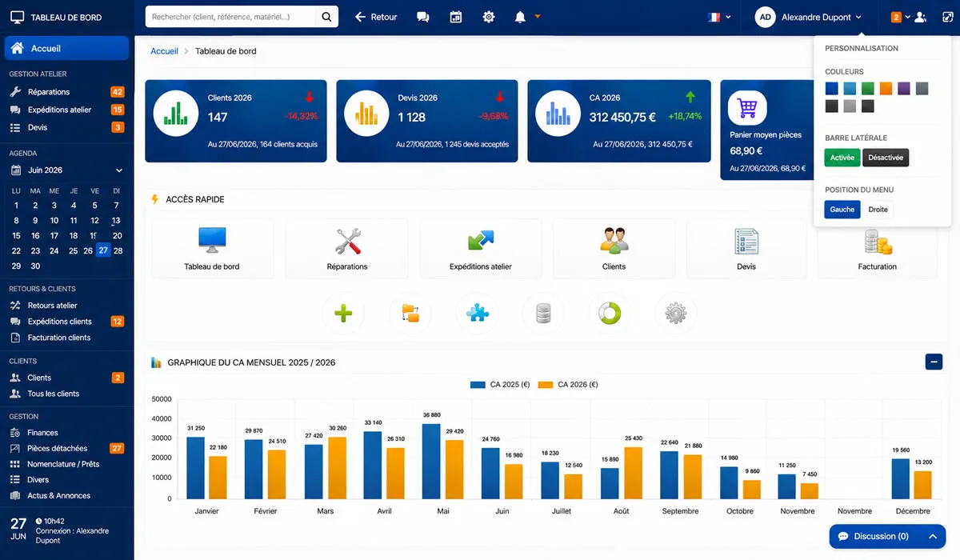
Task: Open Facturation quick access coins icon
Action: click(x=878, y=242)
